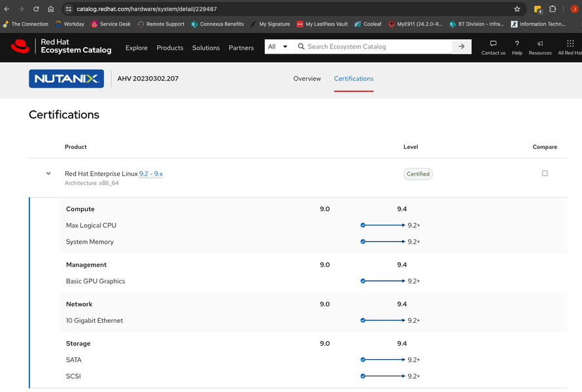Open the Partners navigation menu
Screen dimensions: 582x392
(x=241, y=48)
